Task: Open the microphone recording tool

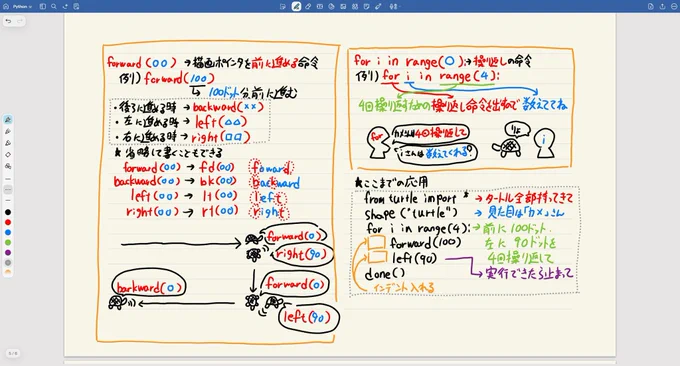Action: pyautogui.click(x=394, y=7)
